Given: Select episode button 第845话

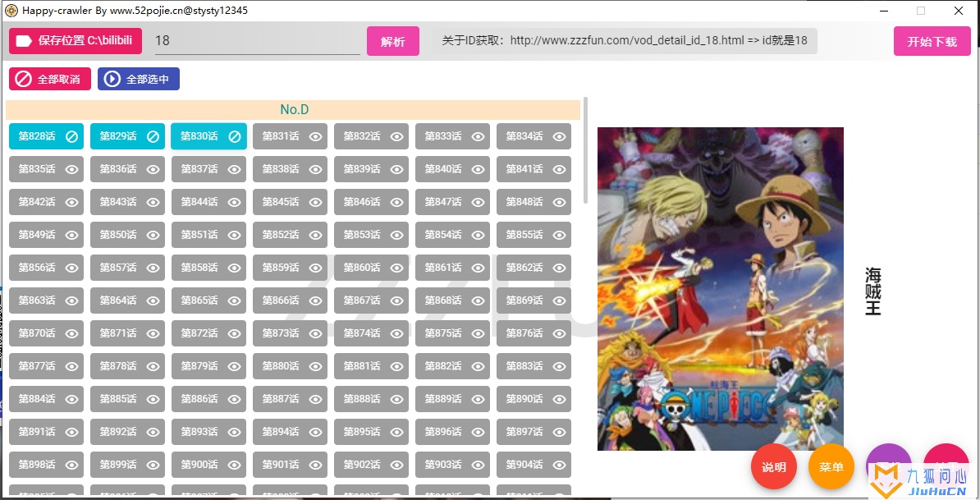Looking at the screenshot, I should [290, 202].
